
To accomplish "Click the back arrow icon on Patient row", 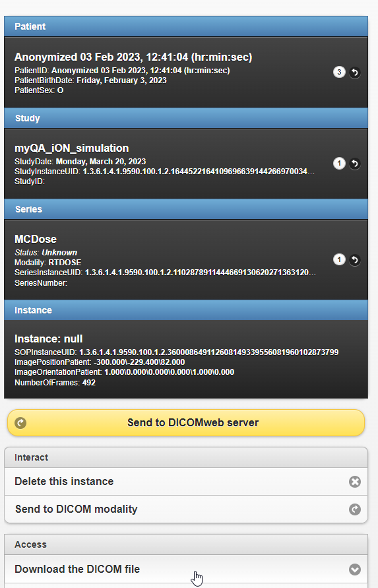I will click(355, 73).
